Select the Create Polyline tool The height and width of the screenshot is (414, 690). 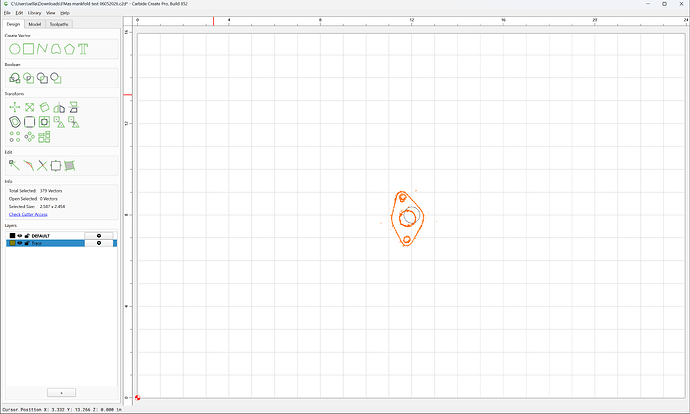tap(42, 49)
